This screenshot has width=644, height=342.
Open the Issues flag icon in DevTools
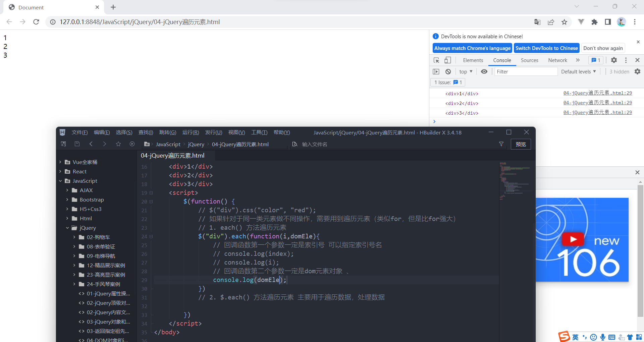(596, 60)
